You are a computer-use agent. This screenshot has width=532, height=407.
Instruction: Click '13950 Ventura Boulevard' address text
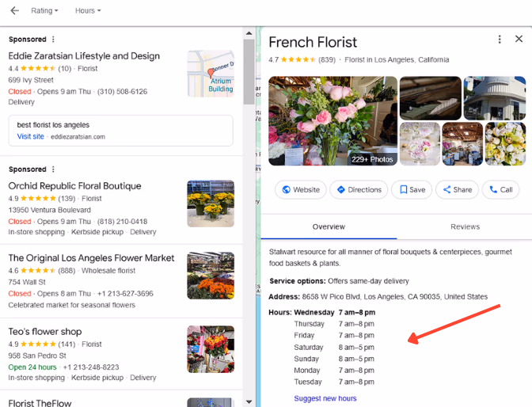50,210
